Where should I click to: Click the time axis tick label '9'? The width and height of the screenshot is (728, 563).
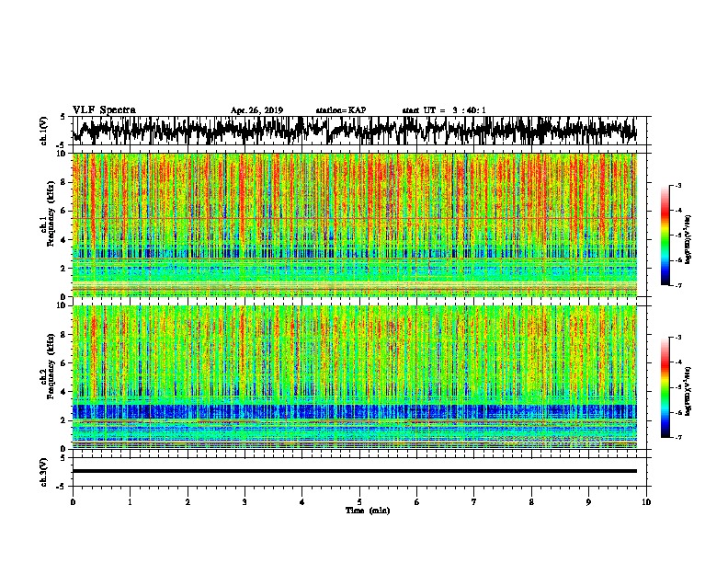(588, 502)
